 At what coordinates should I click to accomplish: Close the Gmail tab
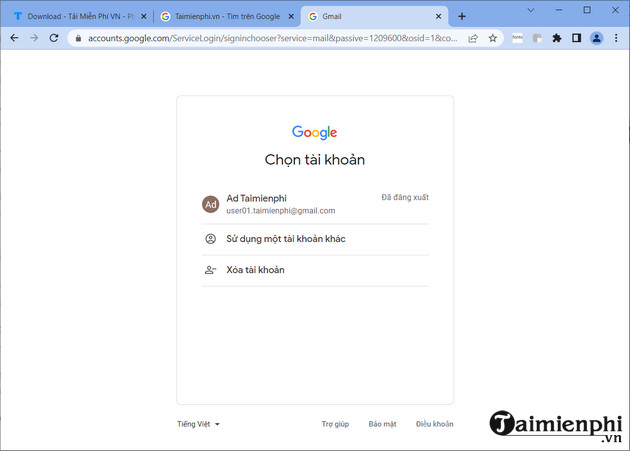[x=438, y=16]
